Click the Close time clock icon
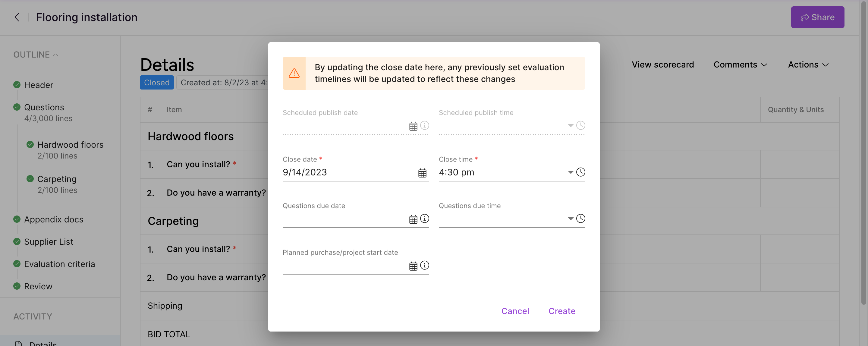 580,172
